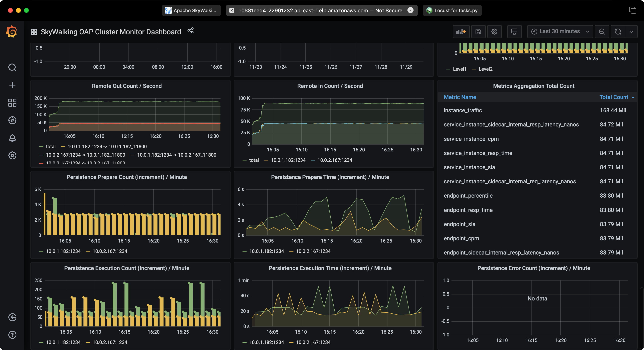Open the Alerting bell icon
The width and height of the screenshot is (644, 350).
click(12, 138)
